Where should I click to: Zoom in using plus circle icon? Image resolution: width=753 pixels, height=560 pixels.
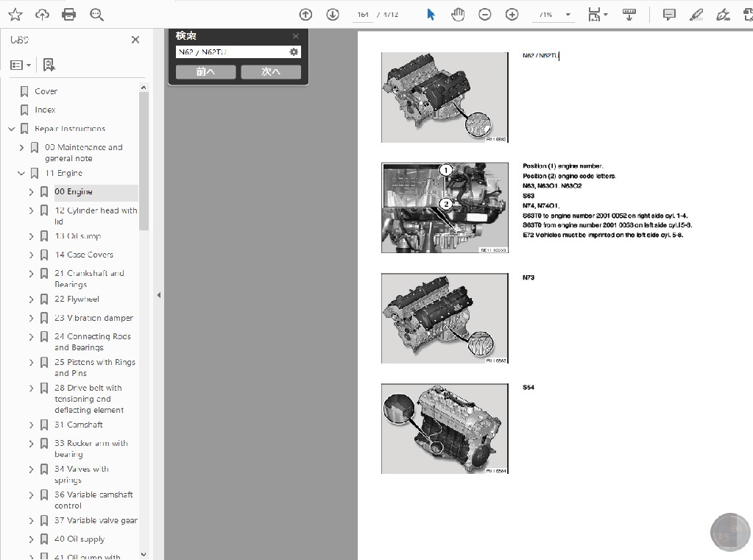tap(512, 15)
